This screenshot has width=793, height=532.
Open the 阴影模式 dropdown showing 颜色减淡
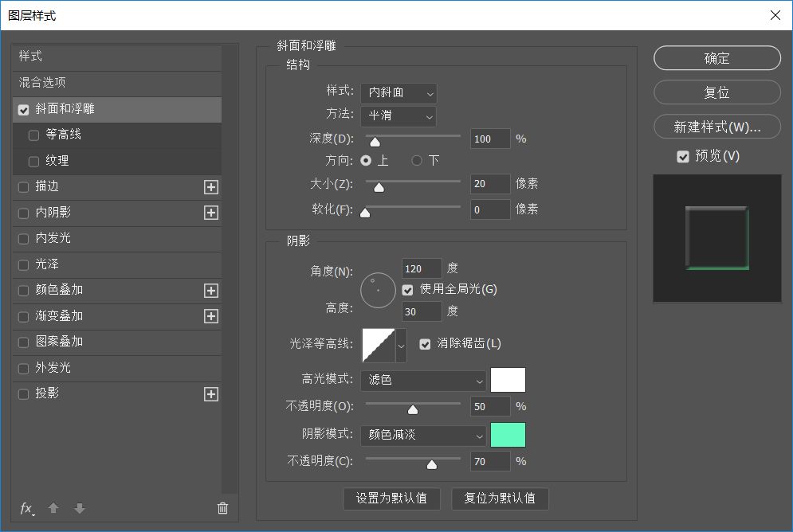pos(423,436)
